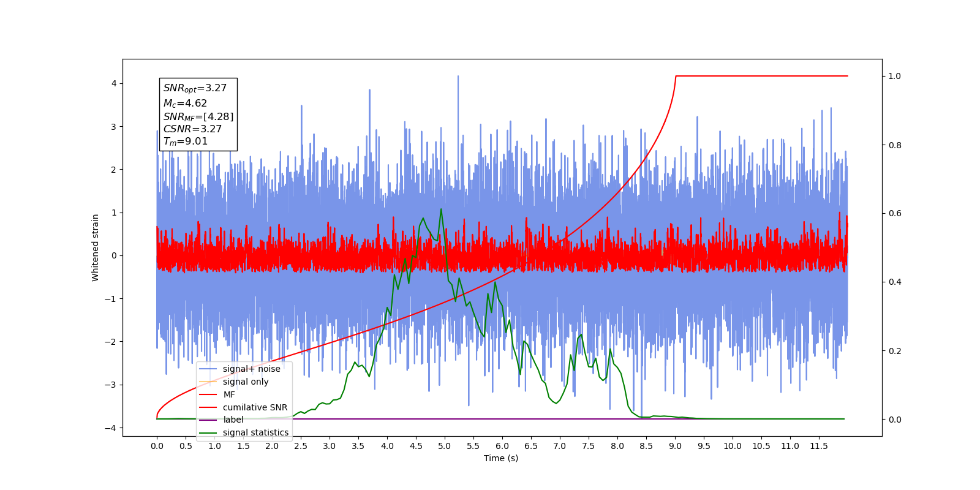Click the SNRopt=3.27 annotation text

pyautogui.click(x=195, y=89)
